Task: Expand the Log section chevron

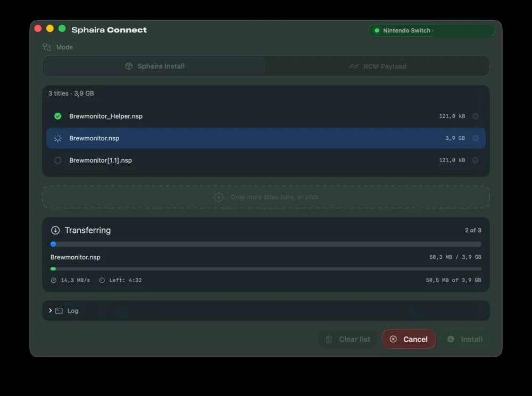Action: click(50, 310)
